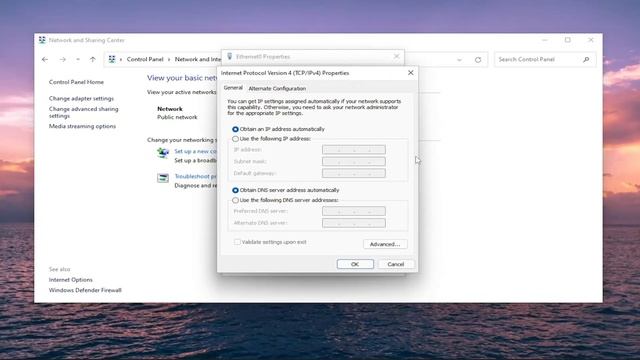Click the Alternate DNS server field
The width and height of the screenshot is (640, 360).
[353, 223]
